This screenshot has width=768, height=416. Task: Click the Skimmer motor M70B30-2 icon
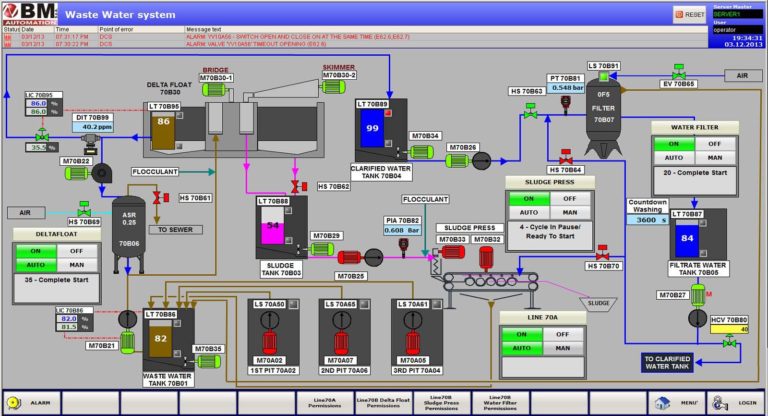click(333, 87)
